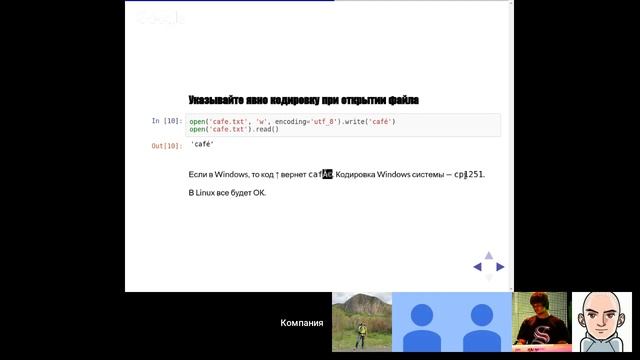The height and width of the screenshot is (360, 640).
Task: Select the bald cartoon avatar participant thumbnail
Action: (602, 322)
